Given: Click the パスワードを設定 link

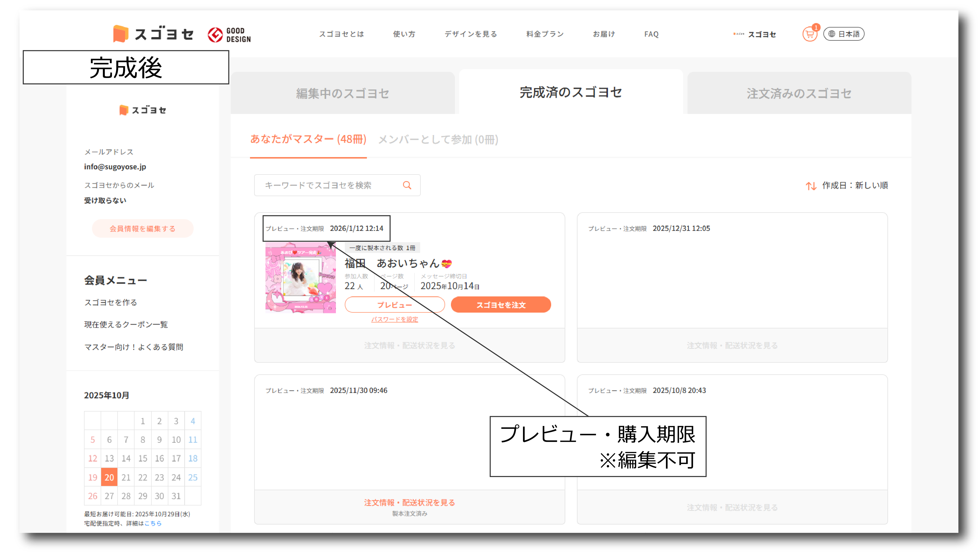Looking at the screenshot, I should click(x=395, y=319).
